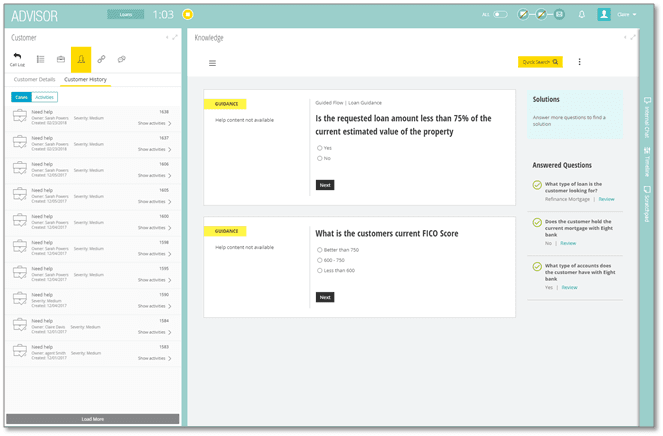Select the briefcase cases icon in Customer toolbar
The image size is (663, 436).
point(60,60)
